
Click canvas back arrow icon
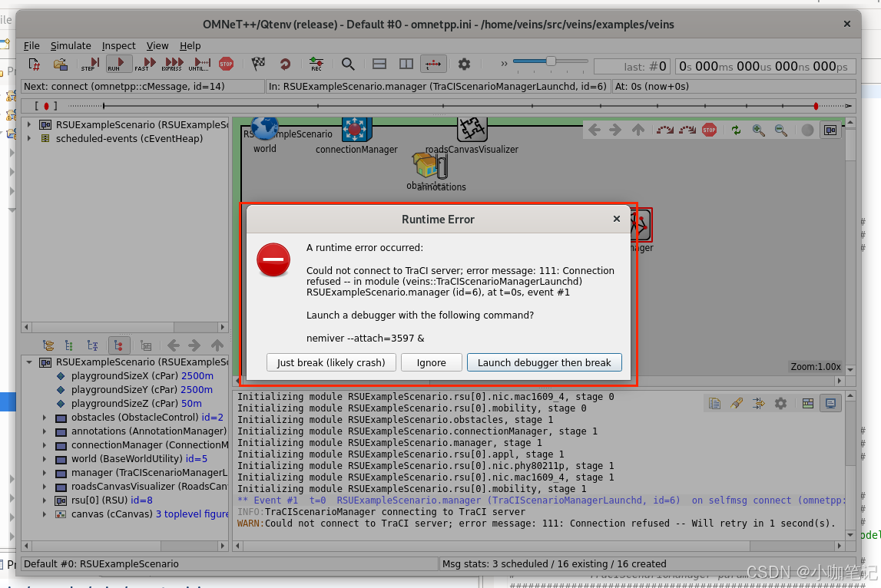click(595, 130)
